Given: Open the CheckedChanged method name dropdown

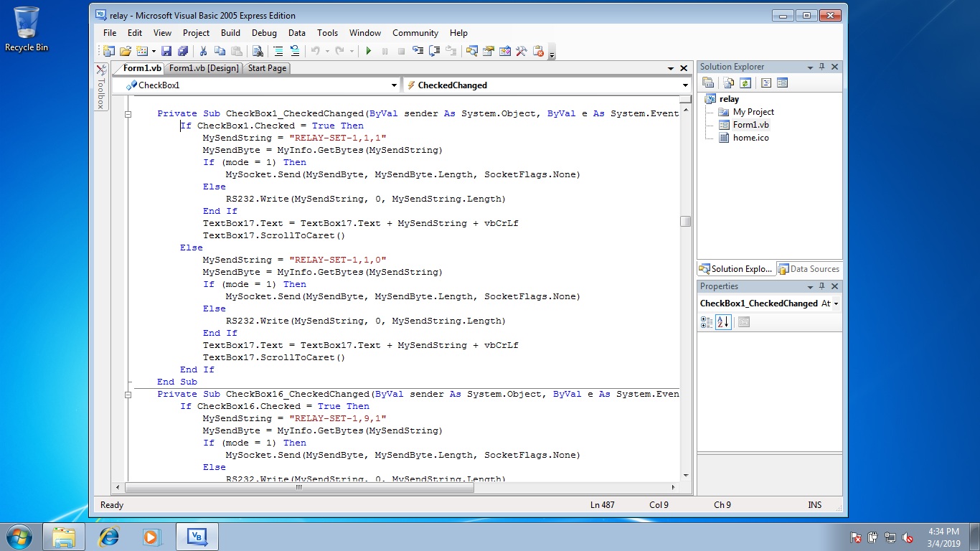Looking at the screenshot, I should point(685,85).
